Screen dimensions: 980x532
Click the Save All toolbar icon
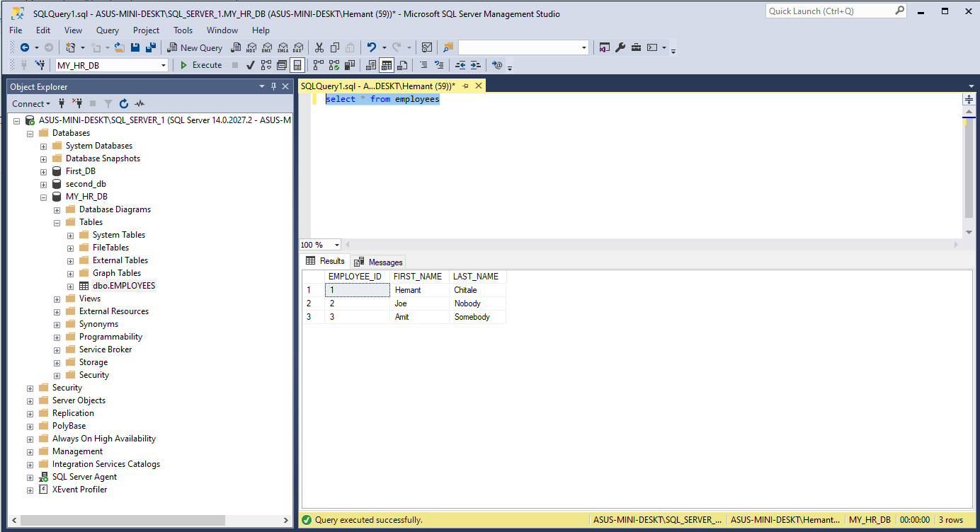click(x=149, y=47)
